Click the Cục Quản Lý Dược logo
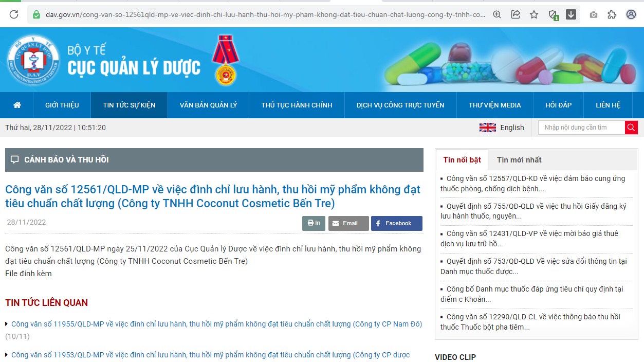The height and width of the screenshot is (362, 644). [33, 60]
